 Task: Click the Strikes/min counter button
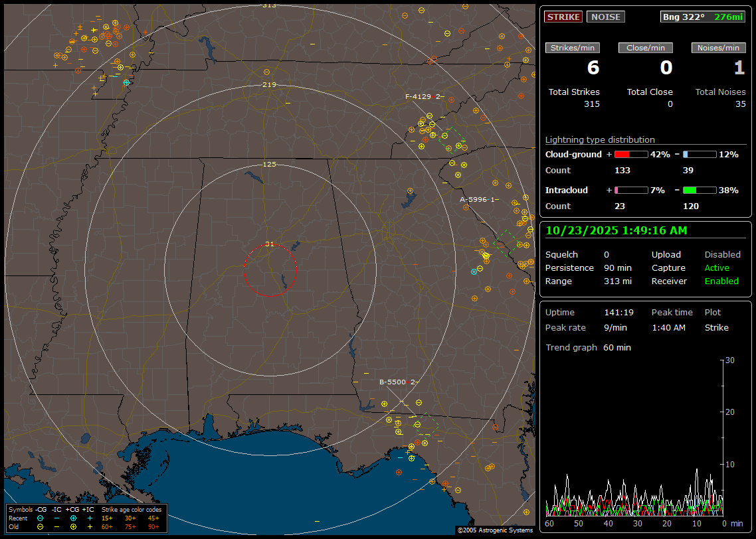(573, 48)
